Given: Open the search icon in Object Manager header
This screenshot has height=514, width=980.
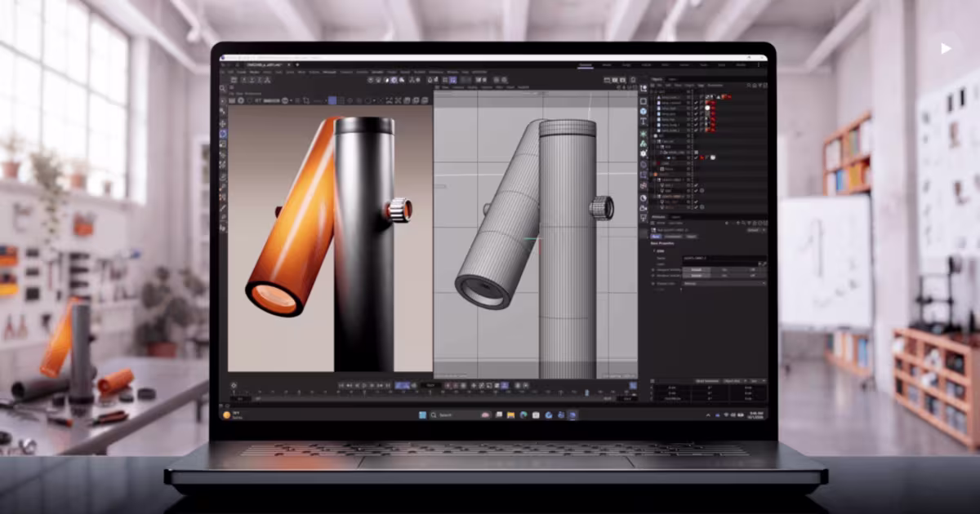Looking at the screenshot, I should coord(749,86).
